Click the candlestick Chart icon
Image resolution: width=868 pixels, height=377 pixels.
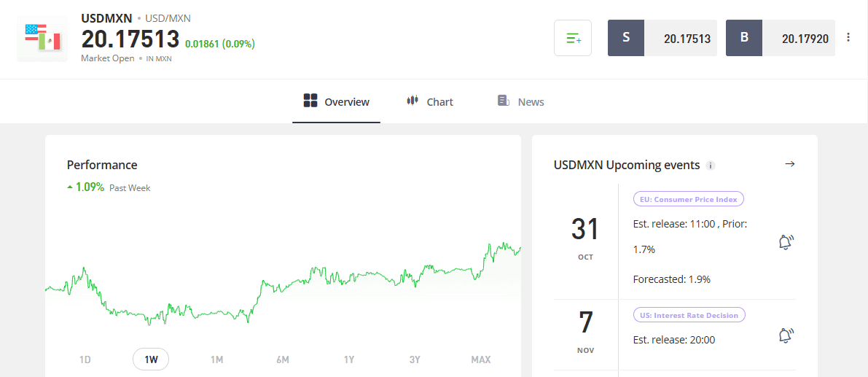pyautogui.click(x=413, y=101)
